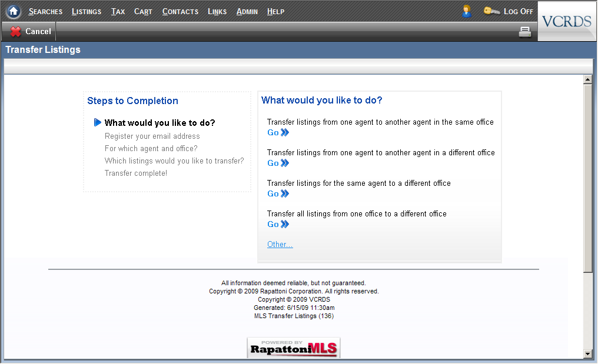Click the Home icon in the navigation bar

tap(14, 11)
